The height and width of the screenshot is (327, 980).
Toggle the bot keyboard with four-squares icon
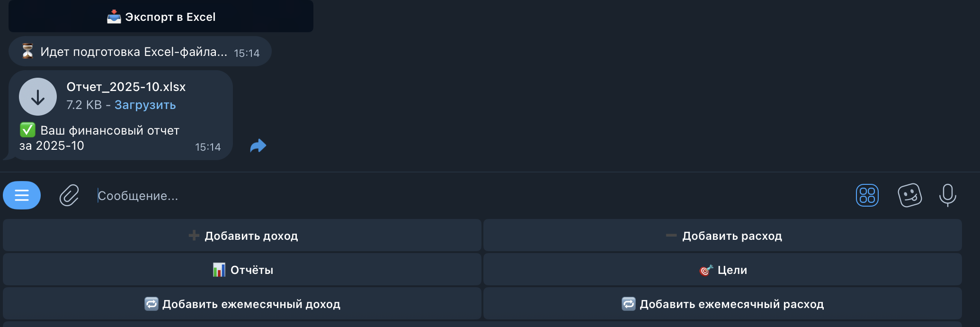[x=867, y=195]
